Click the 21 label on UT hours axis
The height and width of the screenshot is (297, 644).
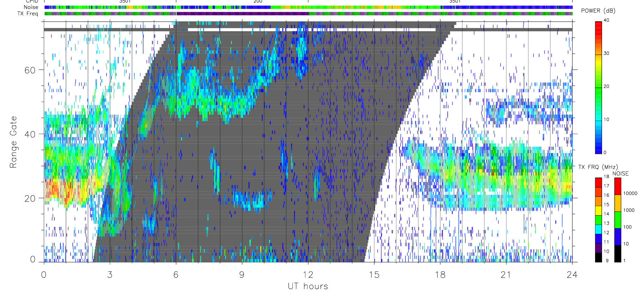click(x=506, y=275)
